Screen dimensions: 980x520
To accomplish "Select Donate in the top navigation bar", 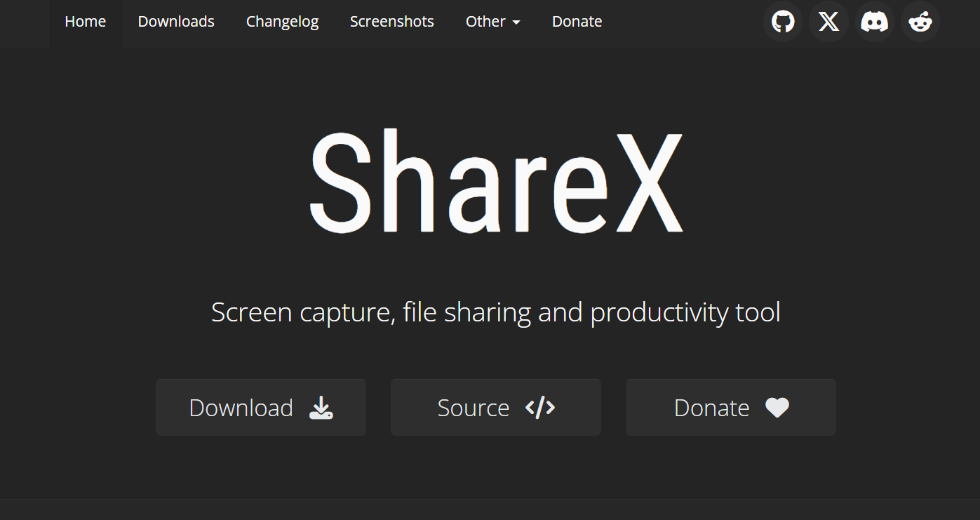I will (x=577, y=22).
